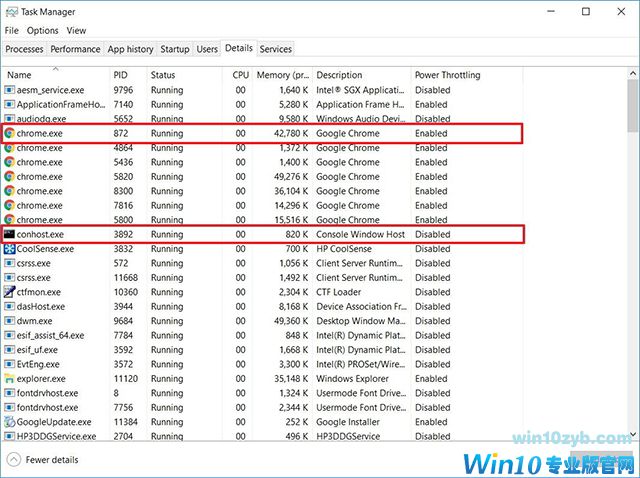Open the View menu
Viewport: 640px width, 478px height.
[76, 31]
